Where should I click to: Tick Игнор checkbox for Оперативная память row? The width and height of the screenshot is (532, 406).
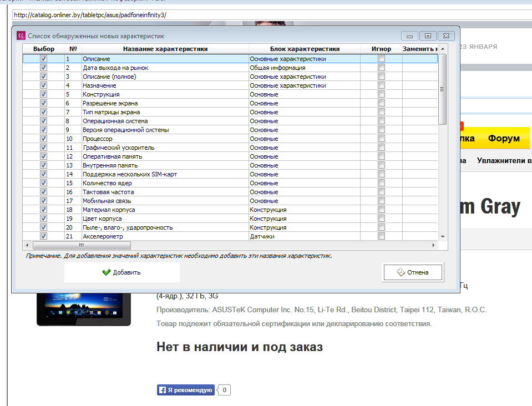point(381,156)
